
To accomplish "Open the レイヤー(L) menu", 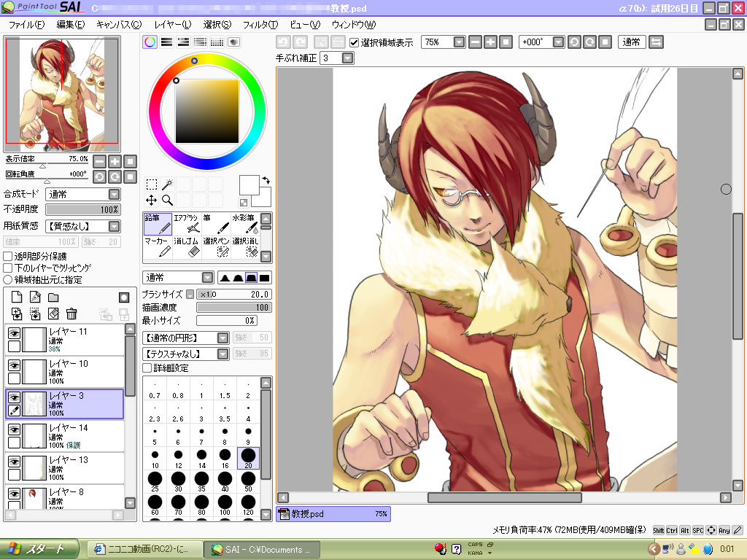I will pyautogui.click(x=172, y=25).
